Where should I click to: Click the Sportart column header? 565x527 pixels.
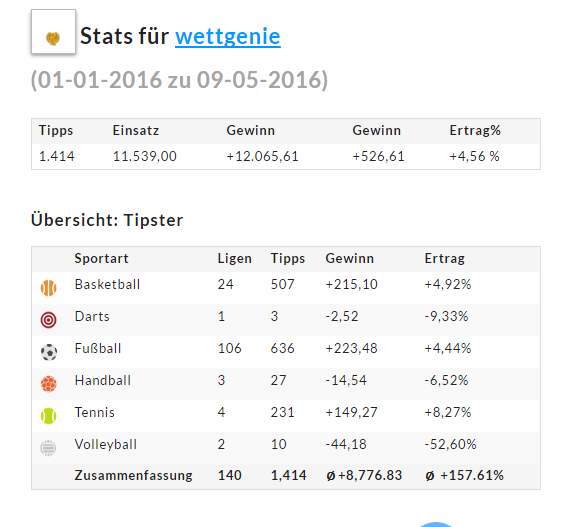(101, 259)
